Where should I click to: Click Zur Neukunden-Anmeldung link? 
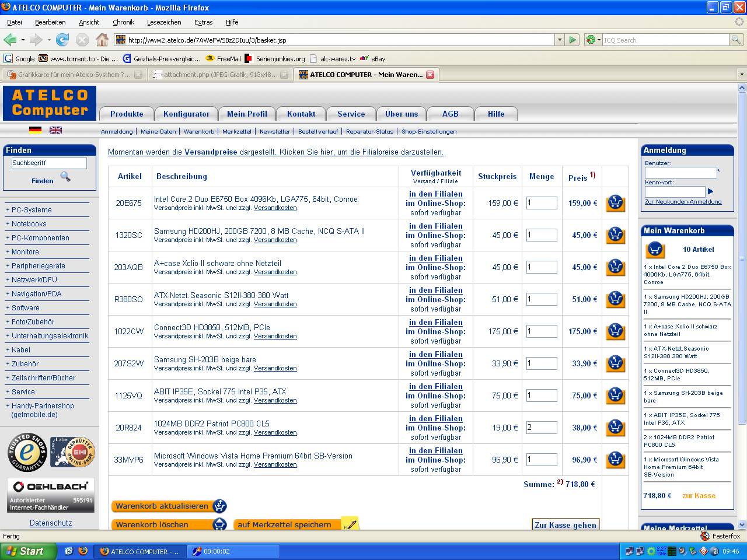(x=683, y=202)
